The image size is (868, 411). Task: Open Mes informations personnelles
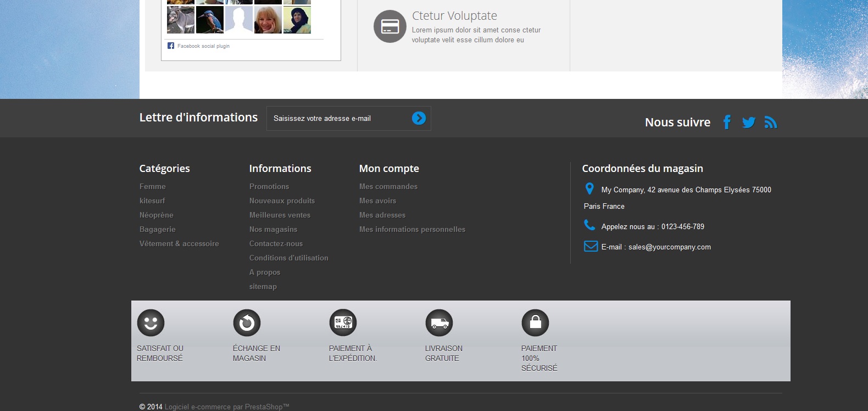(413, 229)
